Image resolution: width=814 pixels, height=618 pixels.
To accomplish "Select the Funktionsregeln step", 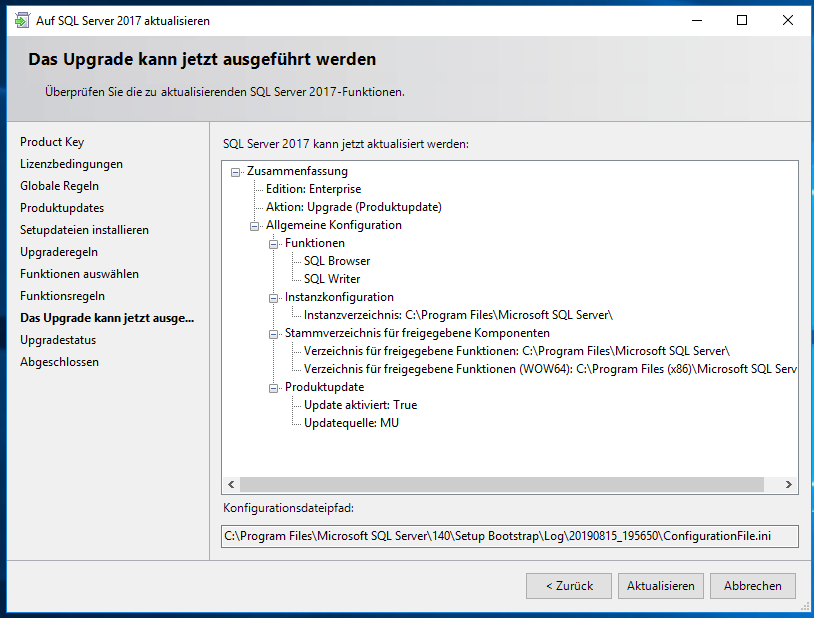I will (x=62, y=296).
